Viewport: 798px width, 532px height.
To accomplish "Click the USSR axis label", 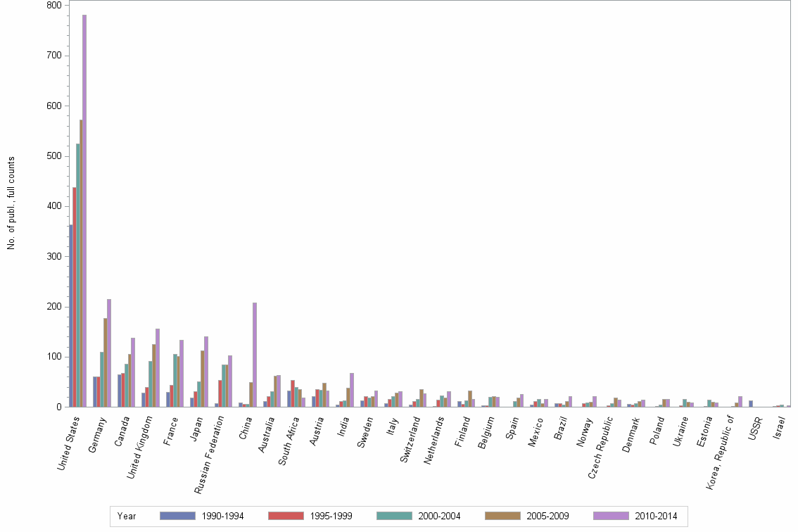I will tap(756, 427).
